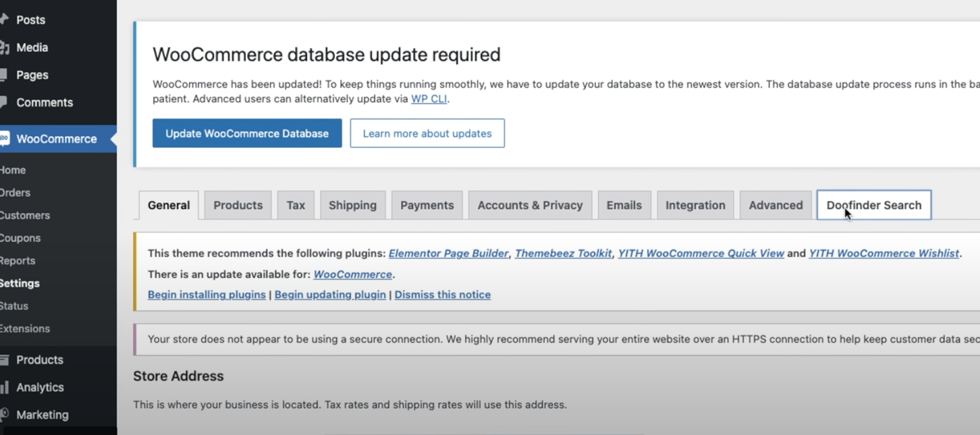Click Begin updating plugin link
The width and height of the screenshot is (980, 435).
click(330, 295)
